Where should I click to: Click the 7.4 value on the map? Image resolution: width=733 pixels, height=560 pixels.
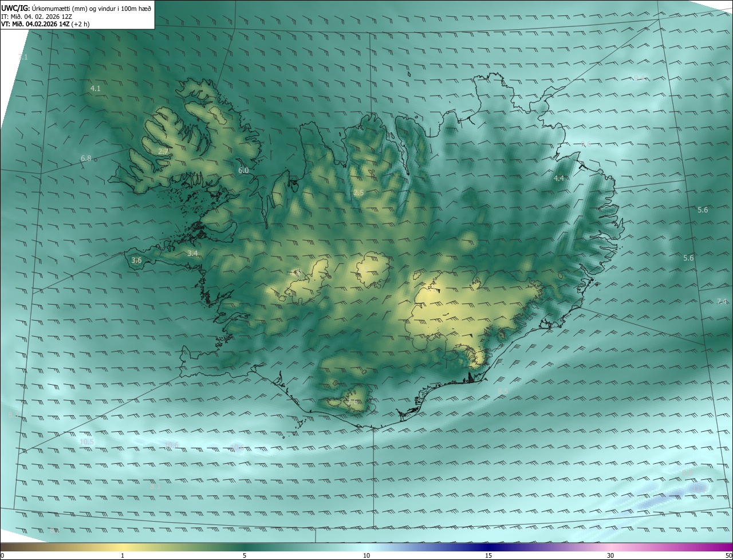point(722,301)
